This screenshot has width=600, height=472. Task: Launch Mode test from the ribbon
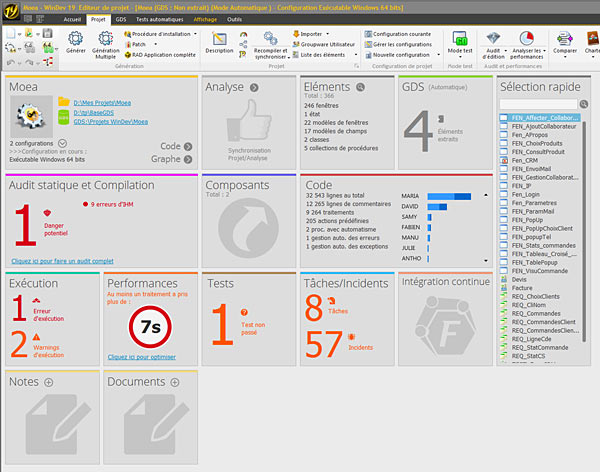pos(461,41)
